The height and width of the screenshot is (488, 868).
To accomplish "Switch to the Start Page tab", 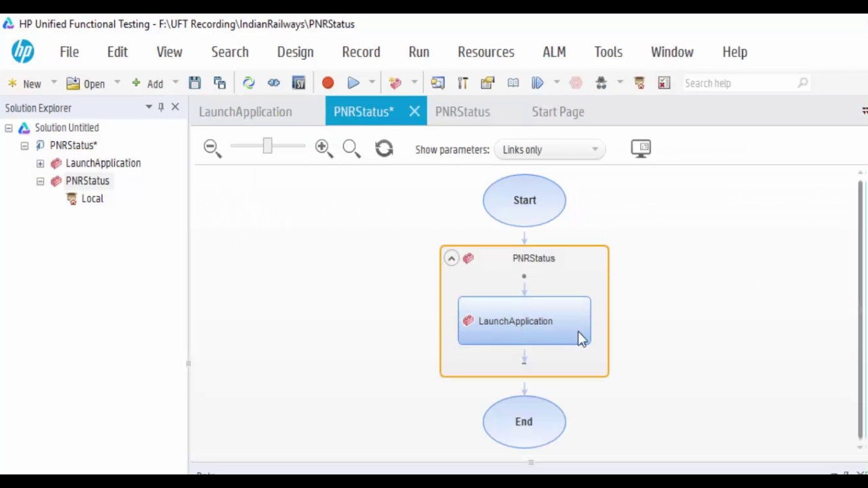I will coord(558,112).
